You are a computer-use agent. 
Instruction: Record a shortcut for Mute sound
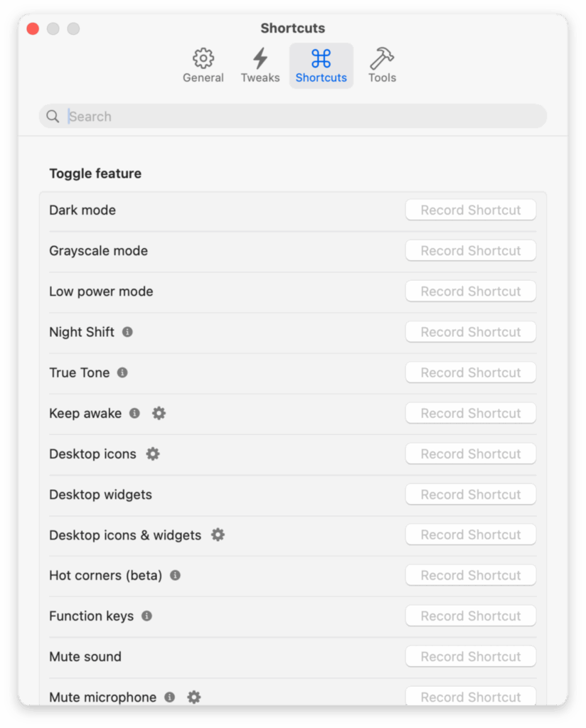click(x=471, y=657)
